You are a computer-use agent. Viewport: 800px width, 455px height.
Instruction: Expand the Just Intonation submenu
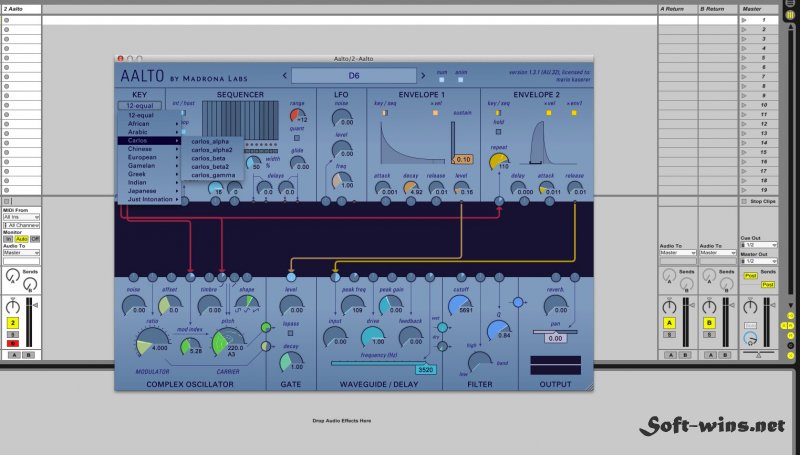149,199
